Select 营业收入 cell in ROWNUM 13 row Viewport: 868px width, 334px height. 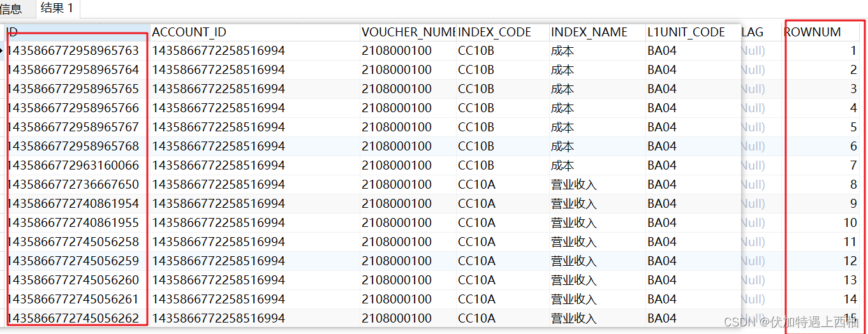pyautogui.click(x=597, y=280)
